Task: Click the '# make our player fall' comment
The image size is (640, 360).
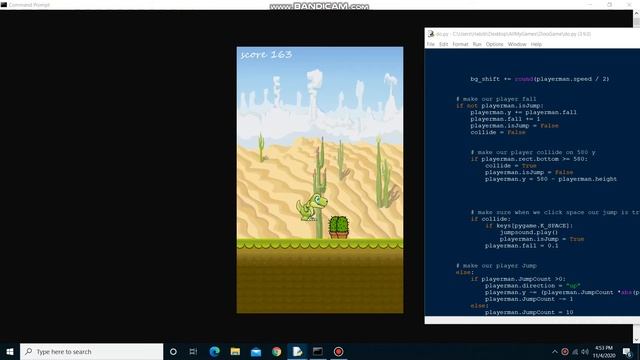Action: point(496,99)
